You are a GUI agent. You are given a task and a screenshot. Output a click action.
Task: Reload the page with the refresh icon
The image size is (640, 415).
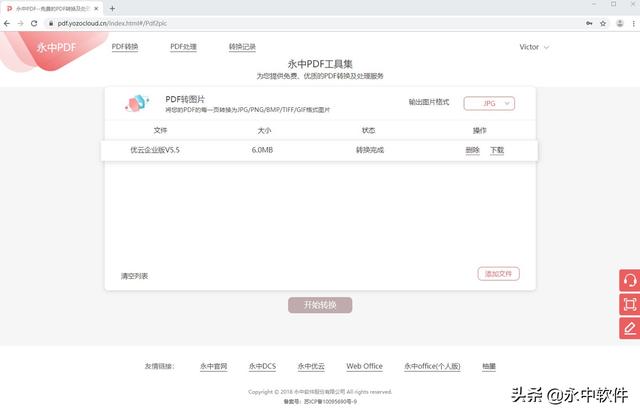coord(34,24)
